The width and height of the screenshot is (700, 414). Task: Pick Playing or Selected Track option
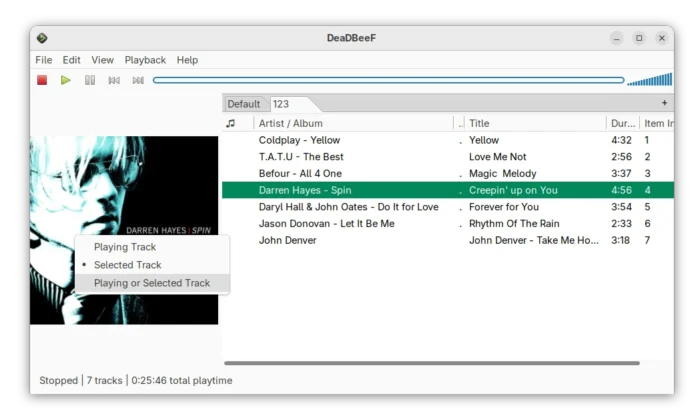[152, 283]
